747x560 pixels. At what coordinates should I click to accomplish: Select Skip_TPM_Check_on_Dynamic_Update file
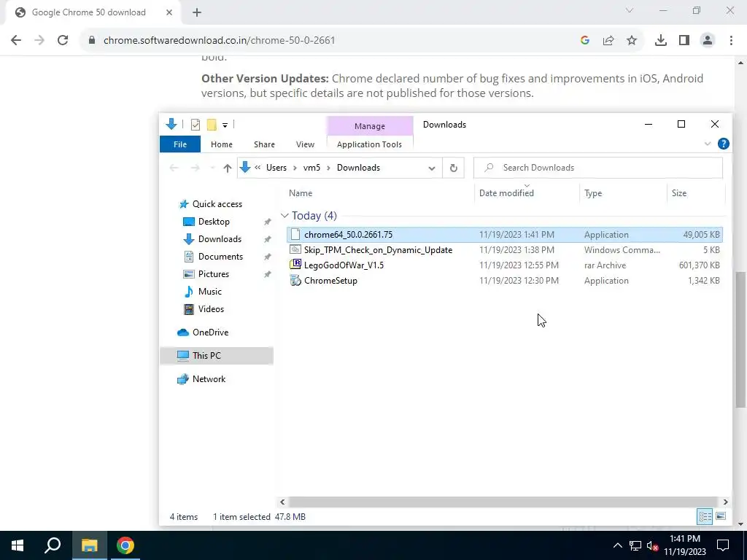[x=505, y=250]
